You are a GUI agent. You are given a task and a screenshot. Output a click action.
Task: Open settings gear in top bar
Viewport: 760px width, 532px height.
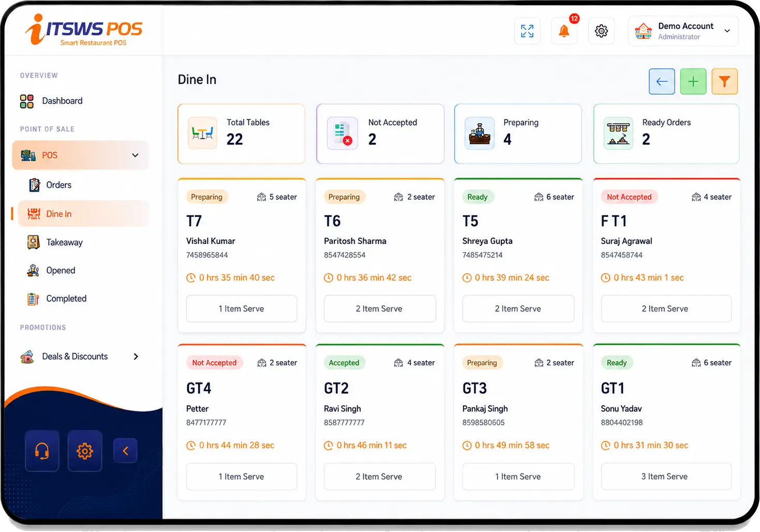click(x=601, y=31)
